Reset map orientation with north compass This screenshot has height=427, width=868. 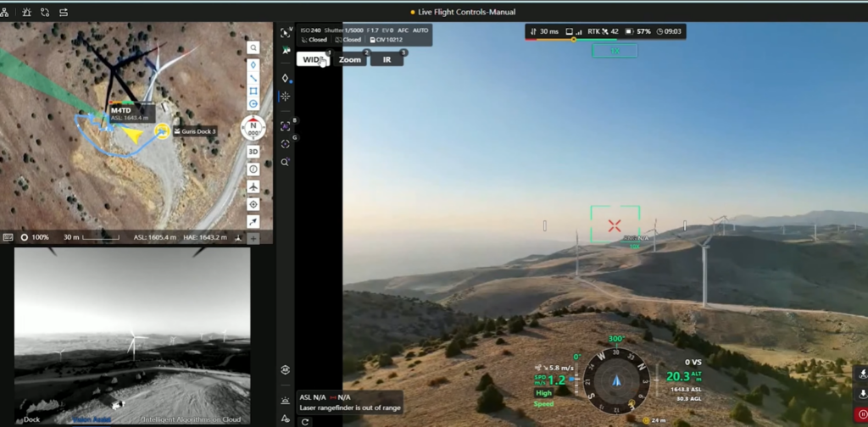(253, 128)
